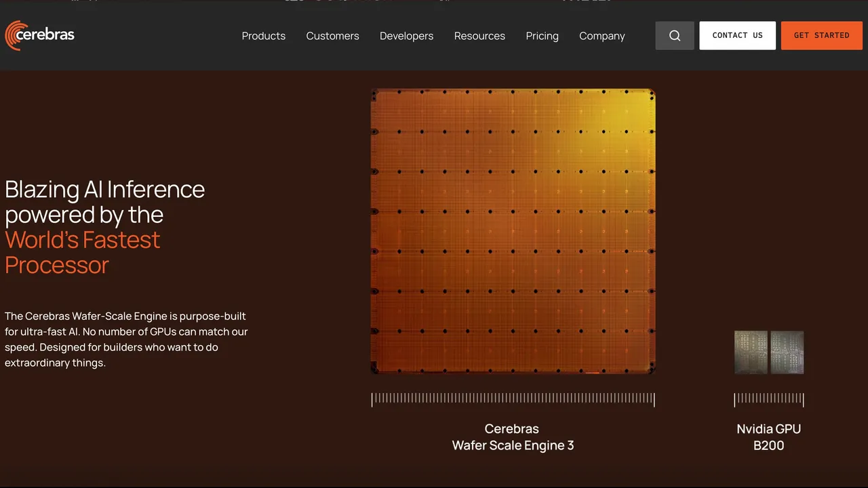The height and width of the screenshot is (488, 868).
Task: Click the Contact Us button
Action: click(x=738, y=36)
